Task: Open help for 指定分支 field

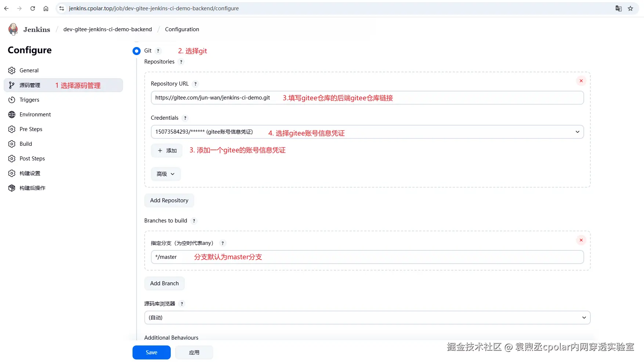Action: click(x=222, y=243)
